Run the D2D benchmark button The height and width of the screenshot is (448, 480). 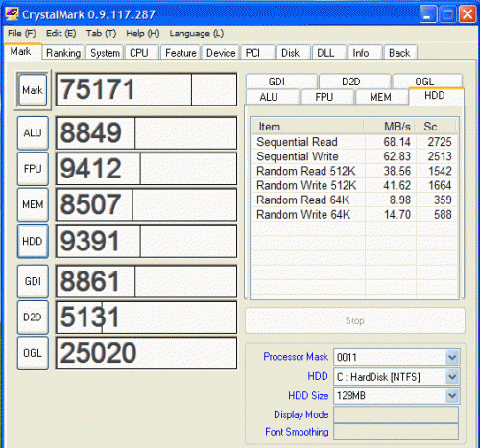(x=33, y=317)
